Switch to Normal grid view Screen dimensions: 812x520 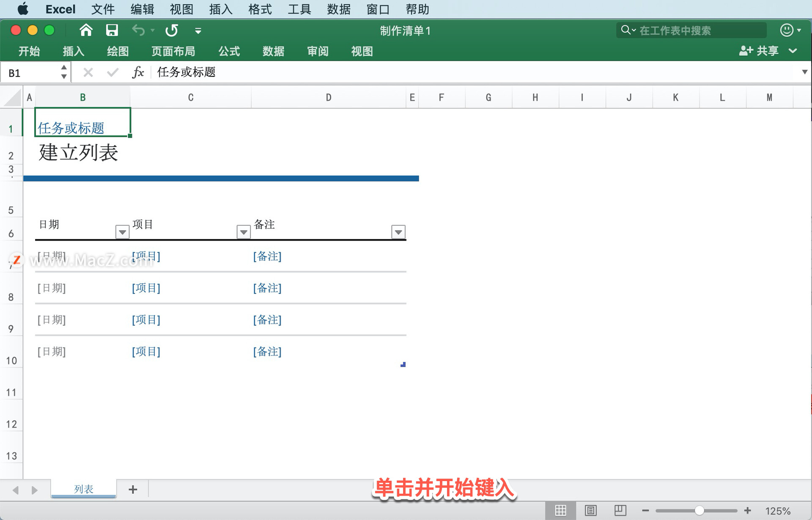(x=560, y=511)
